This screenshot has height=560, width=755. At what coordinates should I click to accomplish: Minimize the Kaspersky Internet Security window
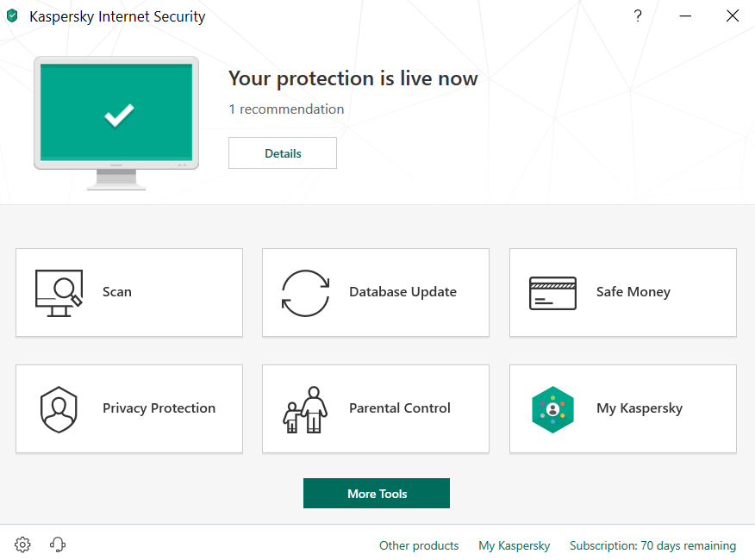[685, 16]
